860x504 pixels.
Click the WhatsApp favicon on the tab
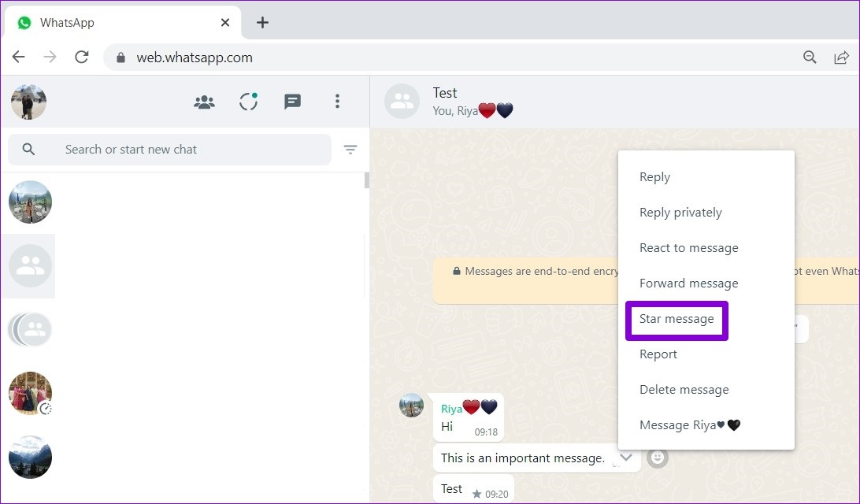click(24, 23)
